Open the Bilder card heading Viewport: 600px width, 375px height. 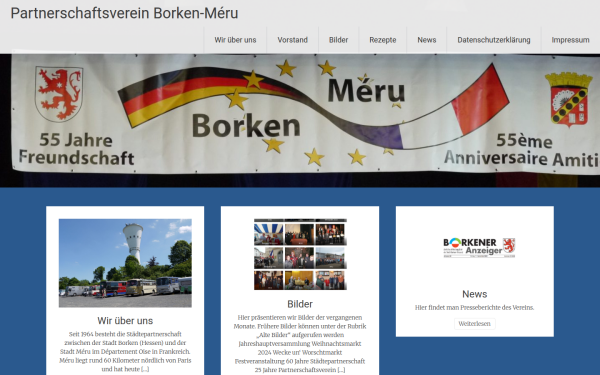pyautogui.click(x=300, y=304)
